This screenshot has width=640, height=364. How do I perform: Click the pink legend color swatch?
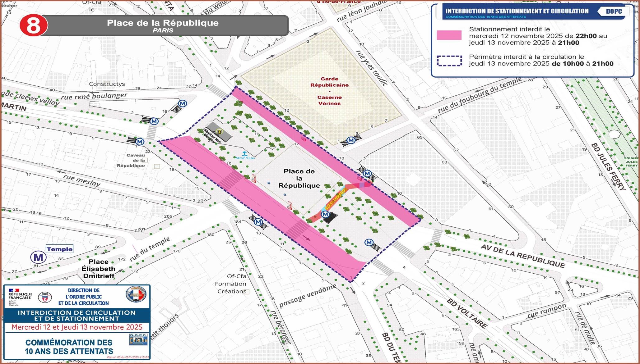click(x=449, y=35)
